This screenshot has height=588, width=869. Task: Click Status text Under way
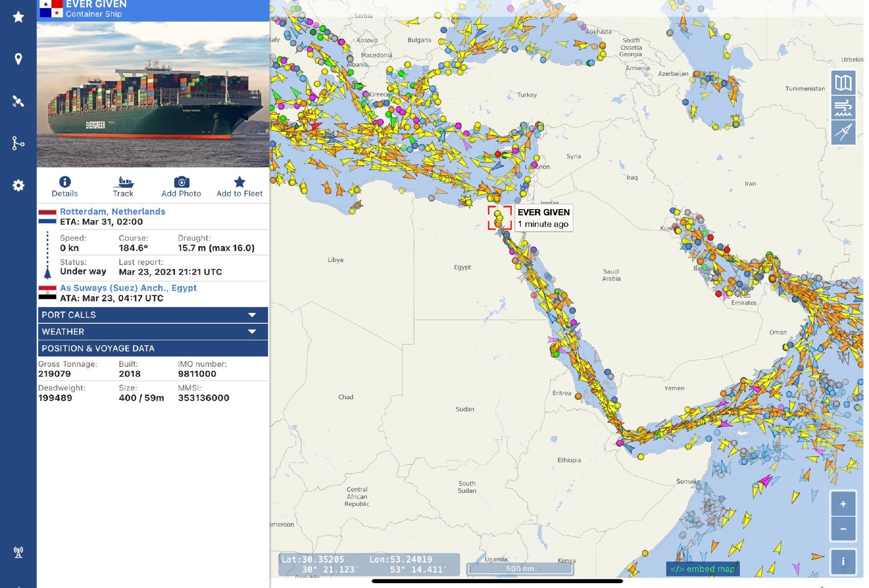tap(83, 271)
